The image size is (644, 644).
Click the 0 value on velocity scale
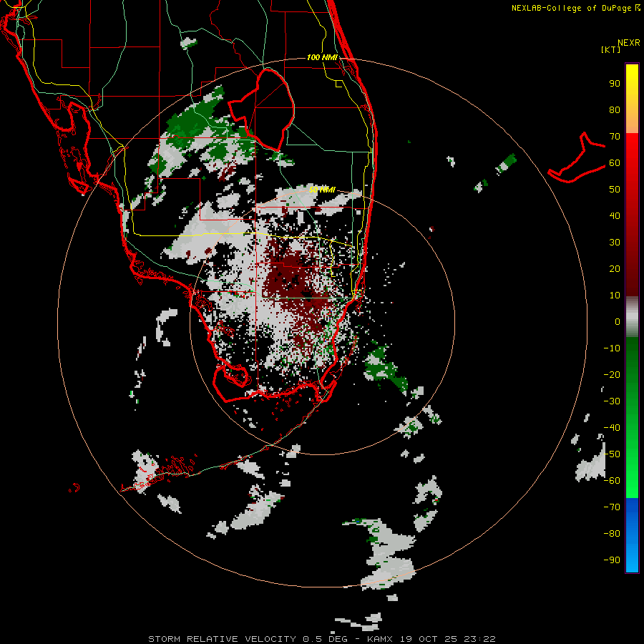(618, 321)
